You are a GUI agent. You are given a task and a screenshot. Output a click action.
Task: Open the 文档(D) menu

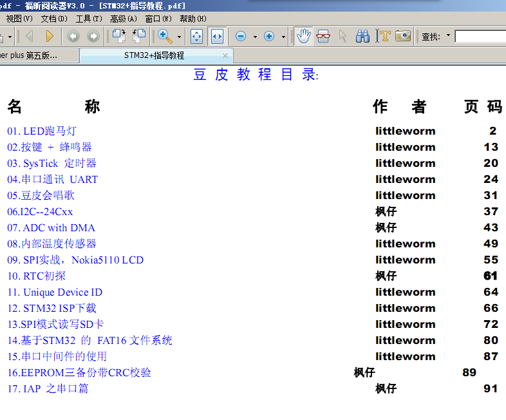tap(54, 19)
